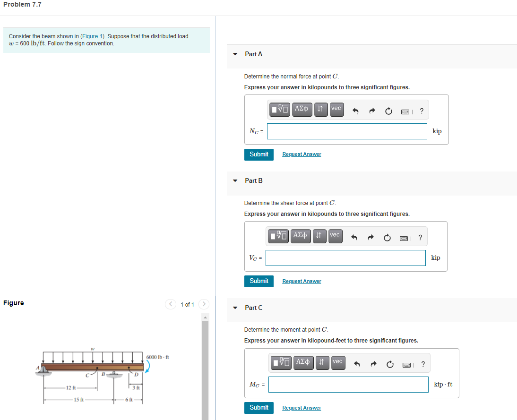Screen dimensions: 517x420
Task: Collapse the Part B section
Action: 235,180
